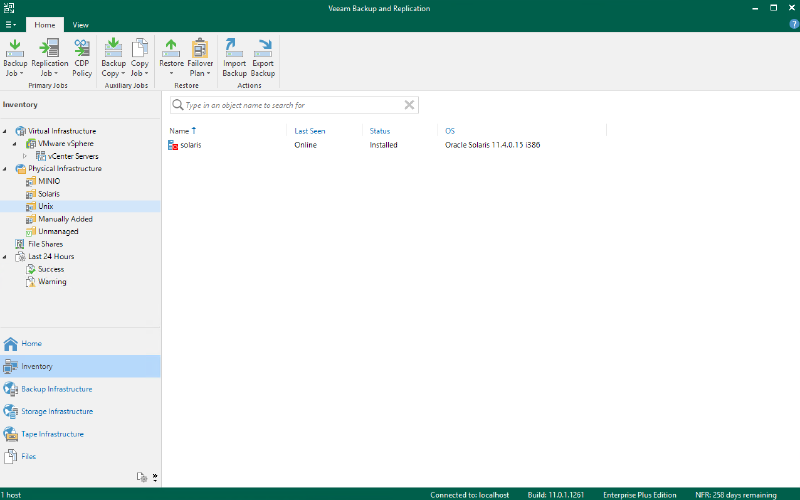800x500 pixels.
Task: Select the Warning sessions node
Action: pos(52,282)
